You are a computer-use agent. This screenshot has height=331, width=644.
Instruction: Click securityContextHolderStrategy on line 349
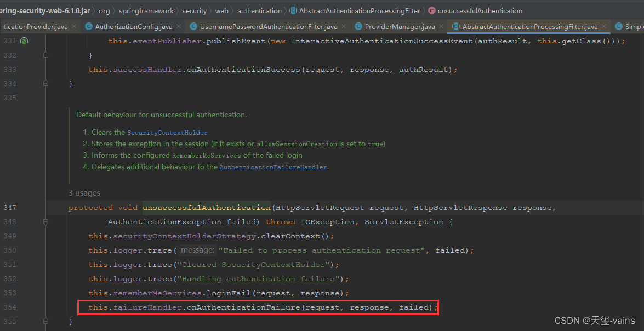tap(184, 236)
